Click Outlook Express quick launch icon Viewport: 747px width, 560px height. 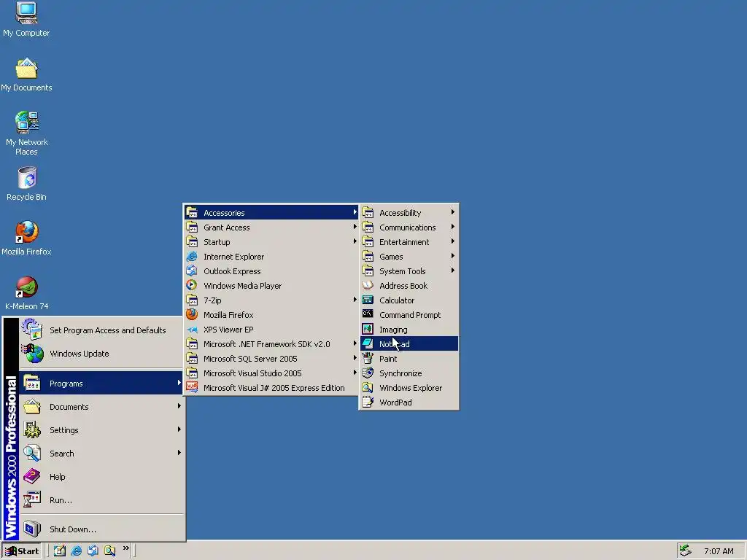[93, 551]
